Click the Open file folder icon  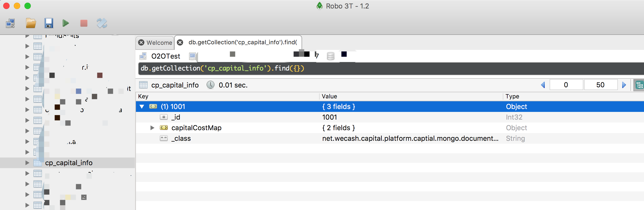(x=31, y=23)
